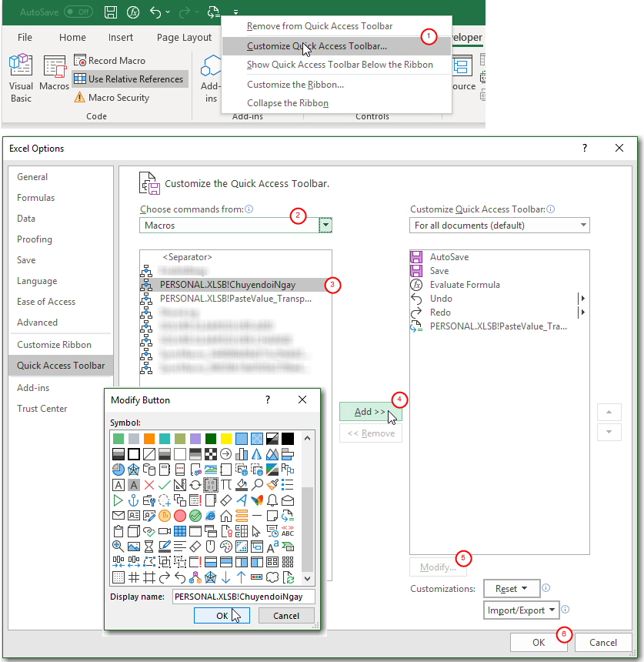
Task: Select the blue down arrow symbol
Action: point(225,577)
